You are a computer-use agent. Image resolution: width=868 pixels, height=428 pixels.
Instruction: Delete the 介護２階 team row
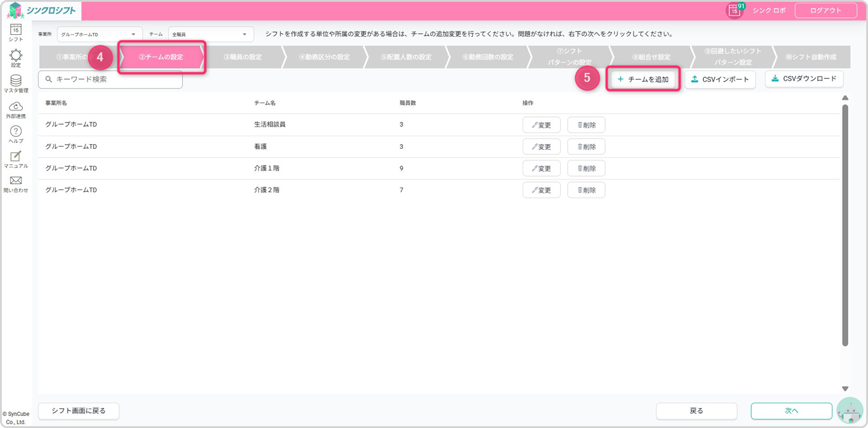[586, 190]
